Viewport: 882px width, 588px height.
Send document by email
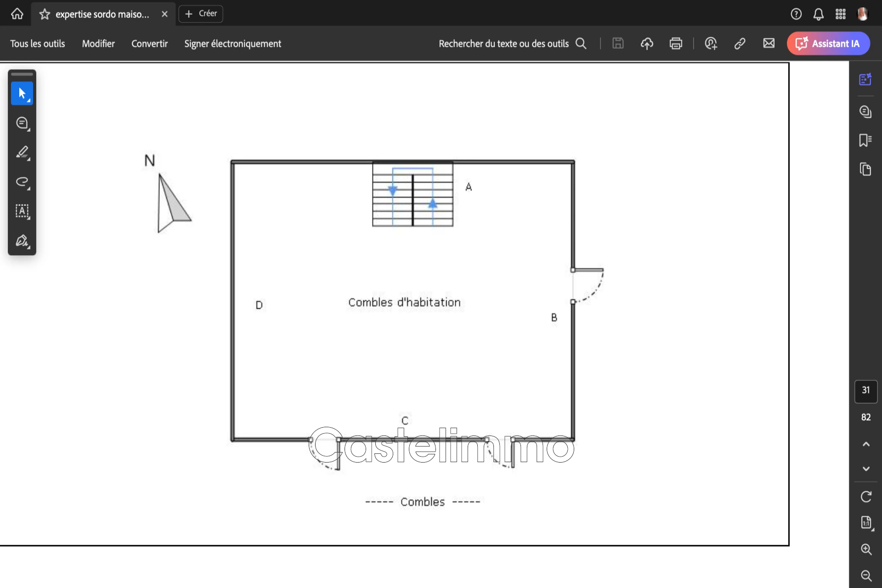[x=769, y=43]
